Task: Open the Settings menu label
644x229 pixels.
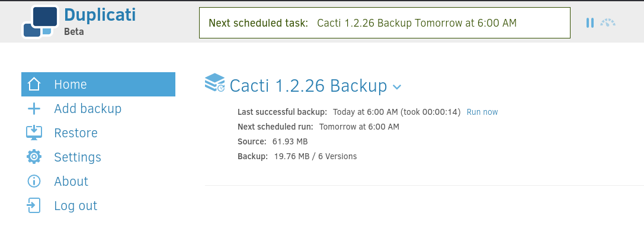Action: pyautogui.click(x=78, y=157)
